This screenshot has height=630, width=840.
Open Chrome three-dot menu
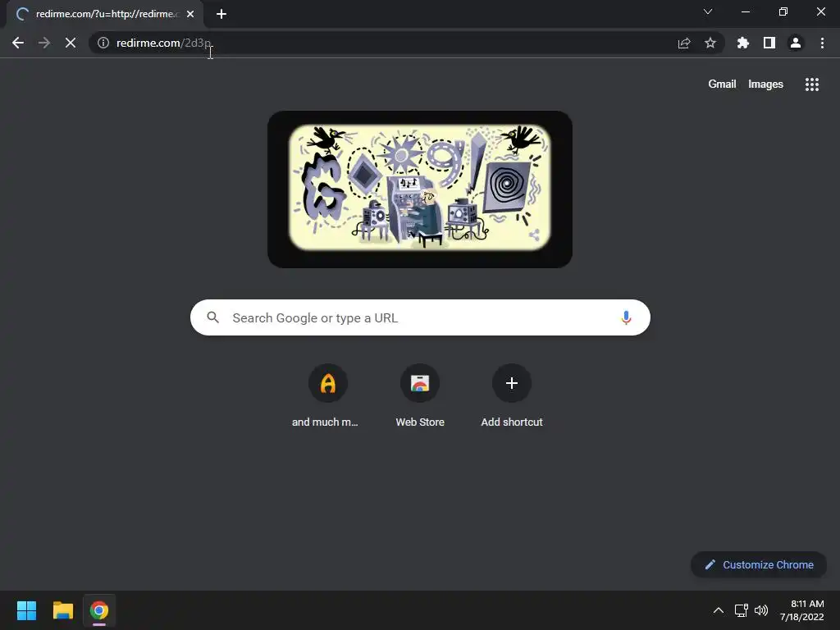pos(822,43)
